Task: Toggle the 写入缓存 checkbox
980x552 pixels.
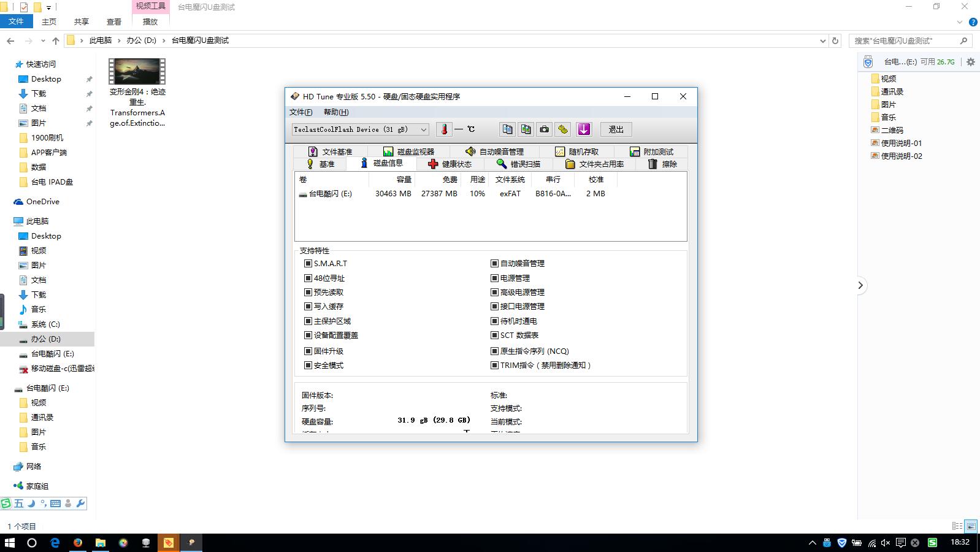Action: coord(308,306)
